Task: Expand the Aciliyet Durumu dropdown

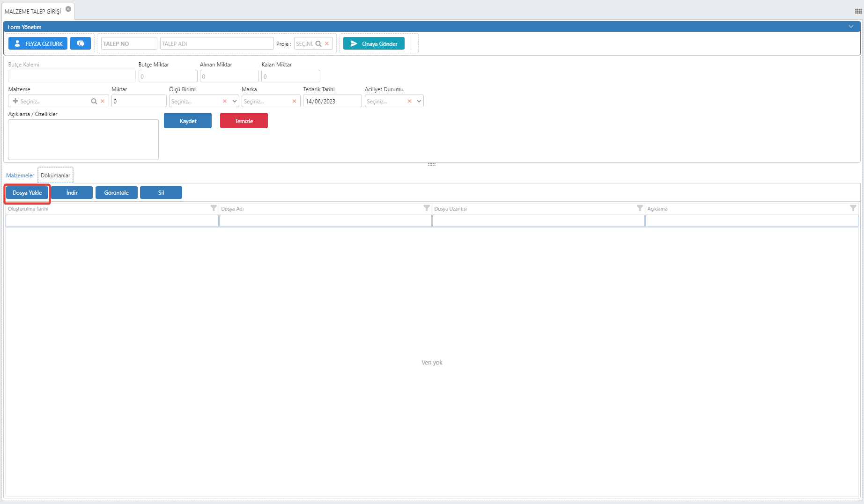Action: coord(419,101)
